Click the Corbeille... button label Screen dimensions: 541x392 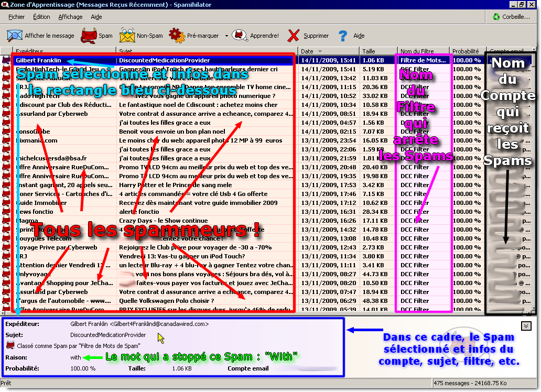(516, 17)
